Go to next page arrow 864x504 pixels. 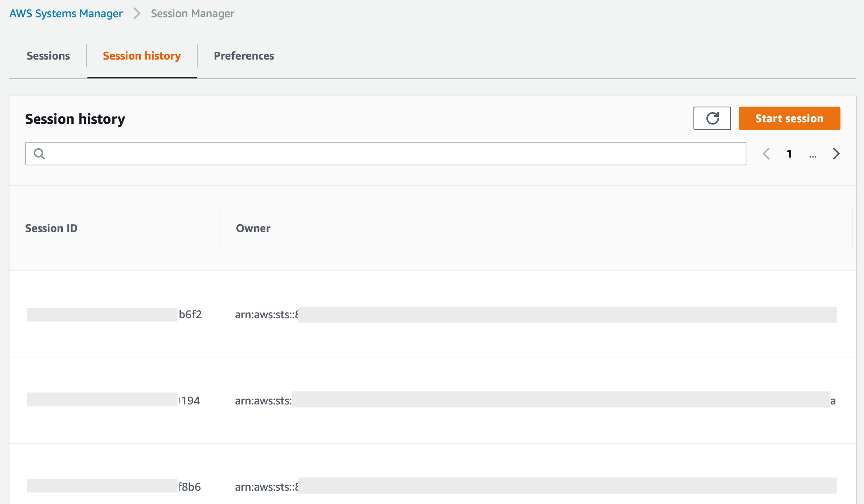pos(836,154)
